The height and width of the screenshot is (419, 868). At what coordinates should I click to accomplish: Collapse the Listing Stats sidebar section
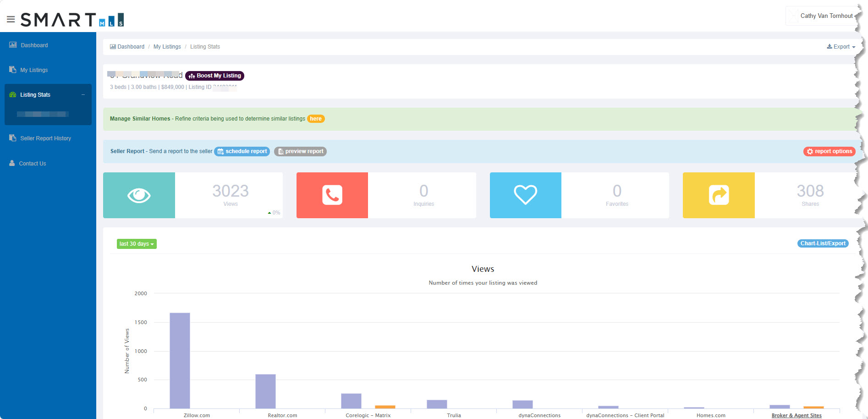(x=83, y=95)
